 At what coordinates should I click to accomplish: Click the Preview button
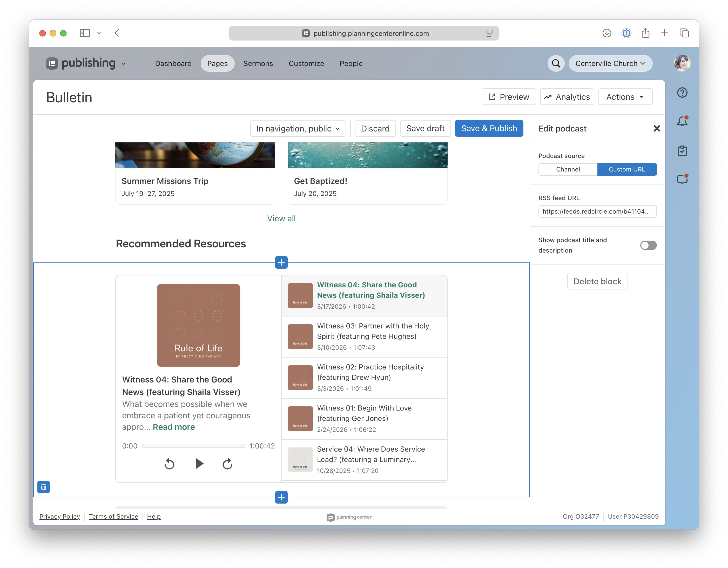pos(509,97)
